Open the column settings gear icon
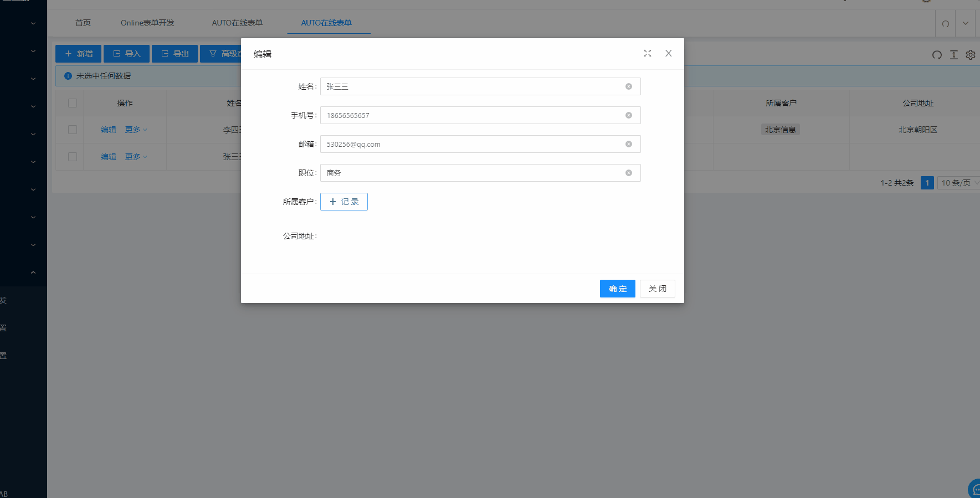This screenshot has height=498, width=980. pyautogui.click(x=971, y=55)
